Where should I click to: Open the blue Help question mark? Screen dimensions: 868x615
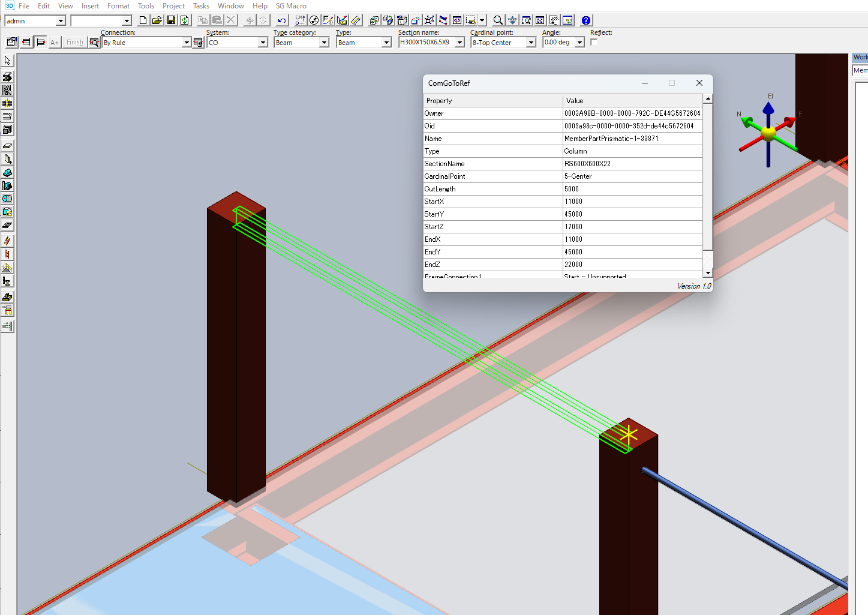586,20
